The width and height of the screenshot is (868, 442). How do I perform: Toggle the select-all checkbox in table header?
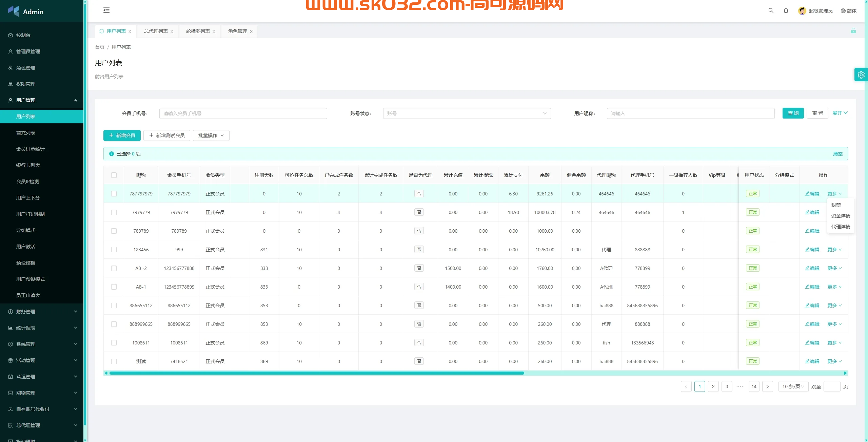click(114, 175)
